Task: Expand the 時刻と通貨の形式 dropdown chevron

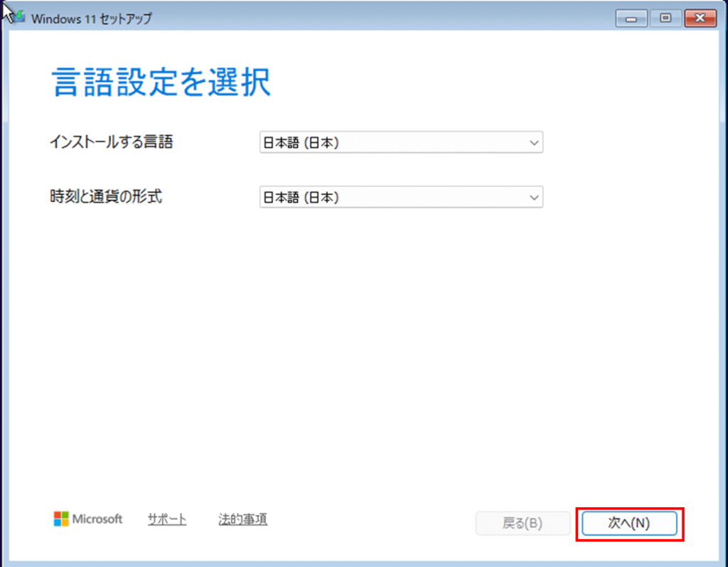Action: coord(535,197)
